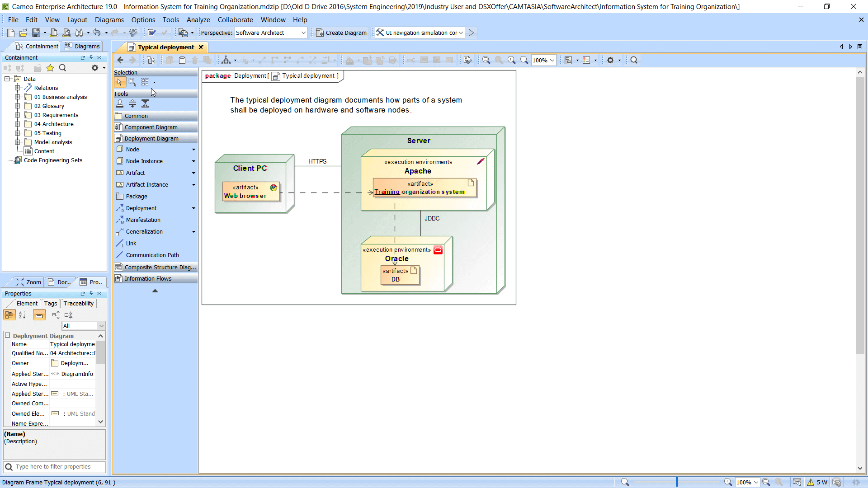Open the diagram search magnifier icon
Screen dimensions: 868x488
click(x=634, y=60)
